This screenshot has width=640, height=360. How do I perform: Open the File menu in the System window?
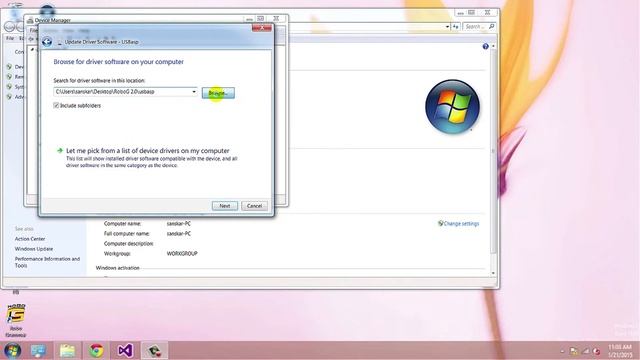tap(10, 38)
